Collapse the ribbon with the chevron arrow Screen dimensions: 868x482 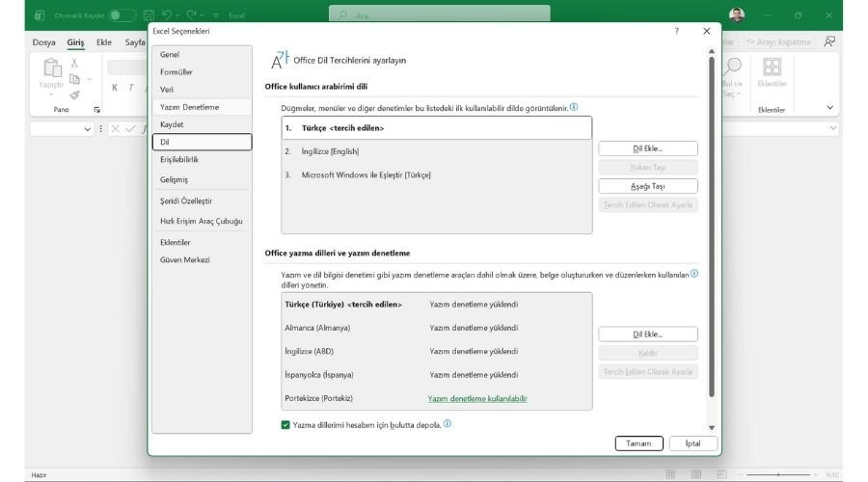[829, 107]
